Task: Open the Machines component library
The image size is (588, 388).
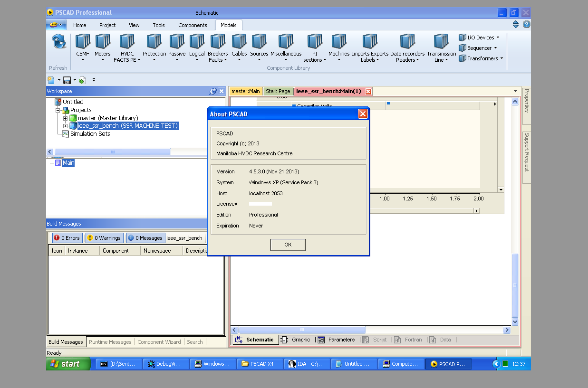Action: [x=339, y=47]
